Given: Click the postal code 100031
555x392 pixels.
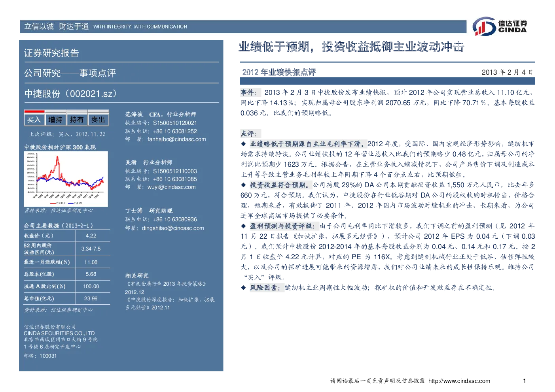Looking at the screenshot, I should pyautogui.click(x=48, y=356).
